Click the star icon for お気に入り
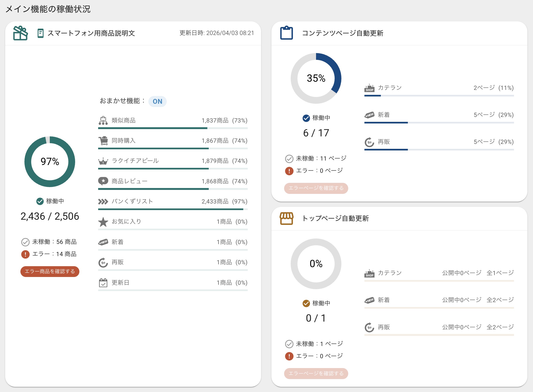The image size is (533, 392). (x=103, y=222)
